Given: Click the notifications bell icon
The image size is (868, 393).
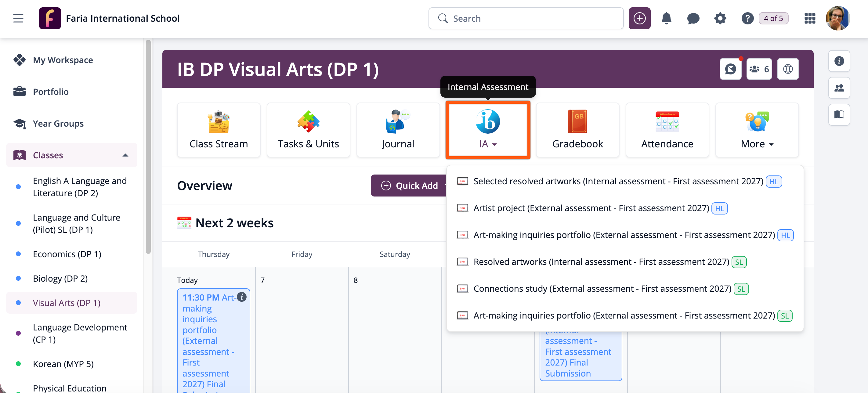Looking at the screenshot, I should (x=666, y=18).
